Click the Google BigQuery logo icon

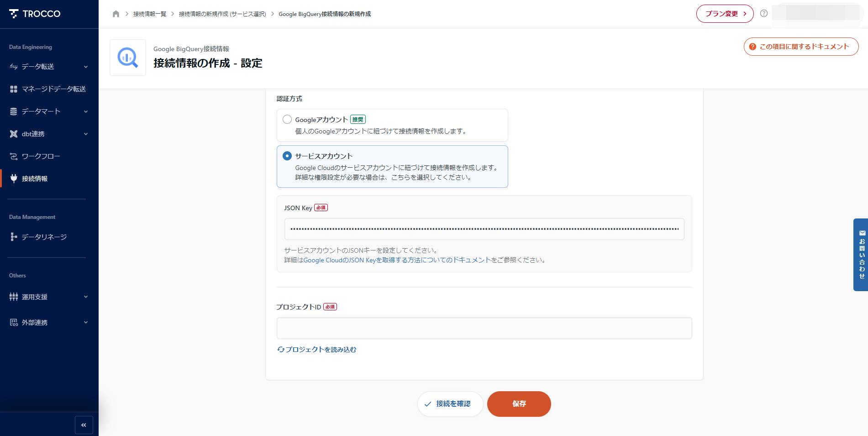(128, 58)
